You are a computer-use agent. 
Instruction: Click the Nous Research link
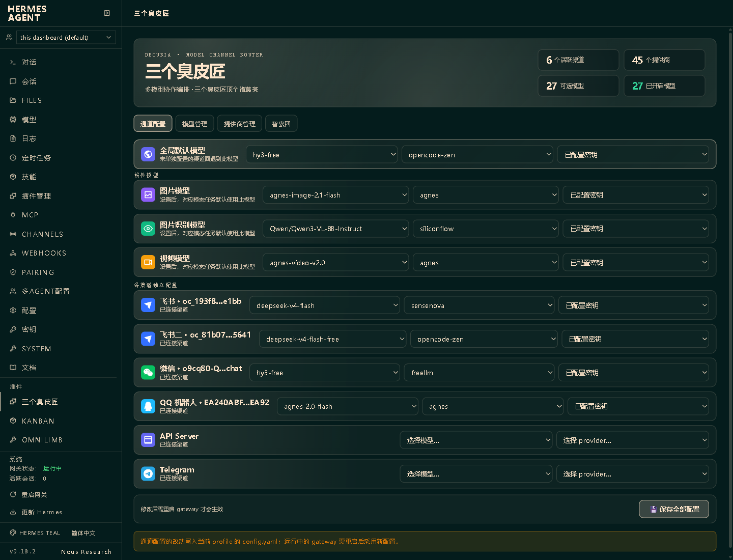pos(86,552)
